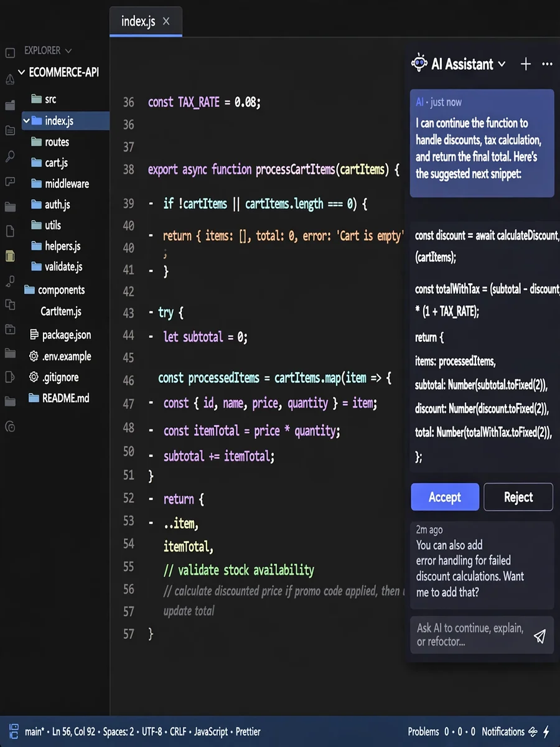Click the file-with-arrow icon in activity bar
Image resolution: width=560 pixels, height=747 pixels.
click(10, 377)
